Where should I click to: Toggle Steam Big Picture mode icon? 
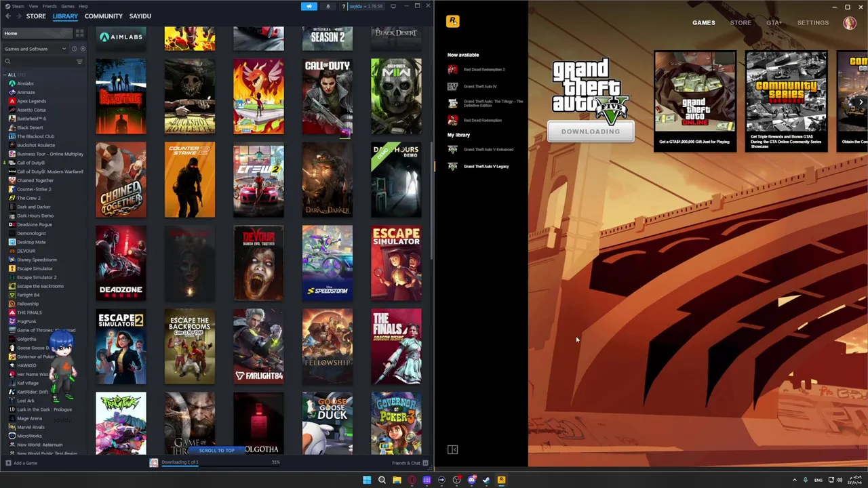pyautogui.click(x=393, y=6)
